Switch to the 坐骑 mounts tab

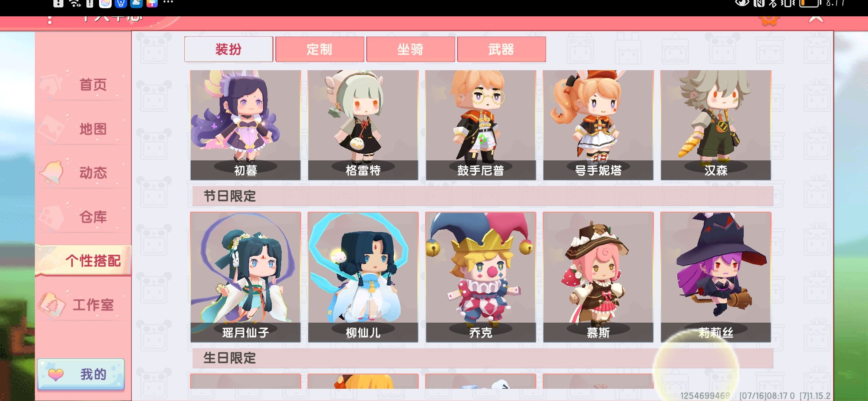point(410,49)
